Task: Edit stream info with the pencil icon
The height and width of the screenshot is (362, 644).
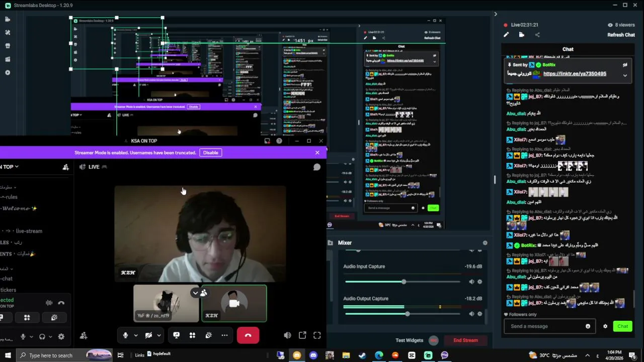Action: [506, 35]
